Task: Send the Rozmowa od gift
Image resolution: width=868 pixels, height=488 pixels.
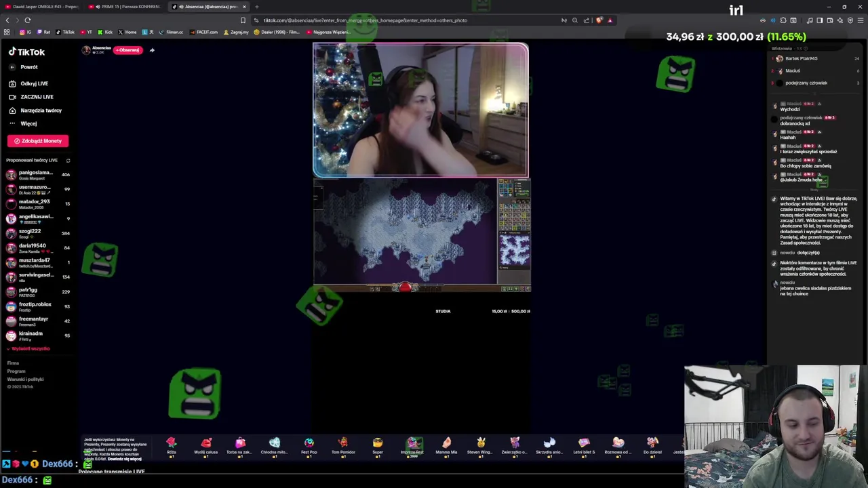Action: coord(618,447)
